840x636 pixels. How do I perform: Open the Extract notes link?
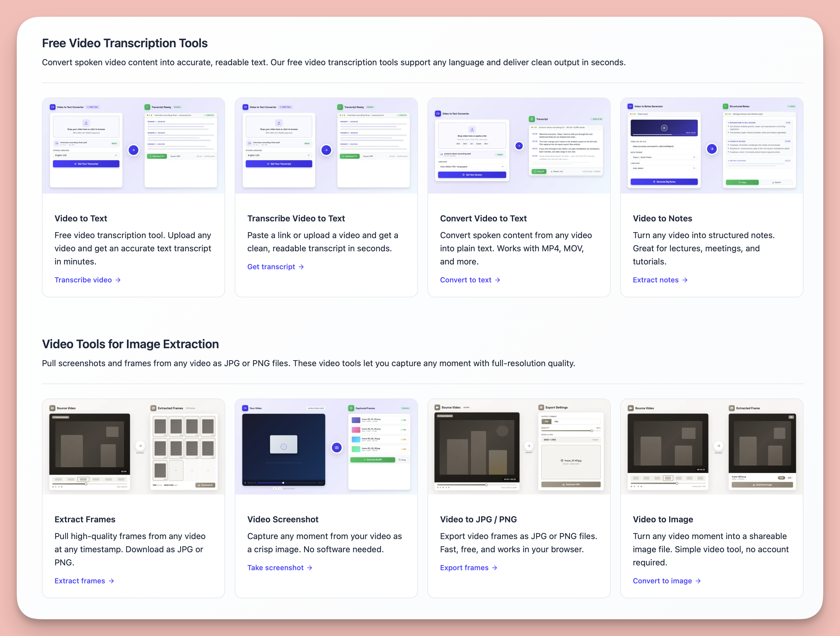[659, 280]
